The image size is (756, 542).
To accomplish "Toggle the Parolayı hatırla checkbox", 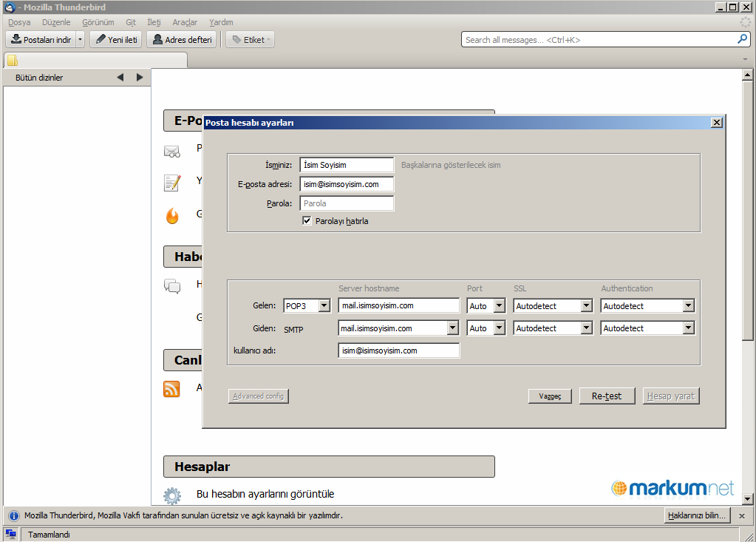I will point(307,221).
